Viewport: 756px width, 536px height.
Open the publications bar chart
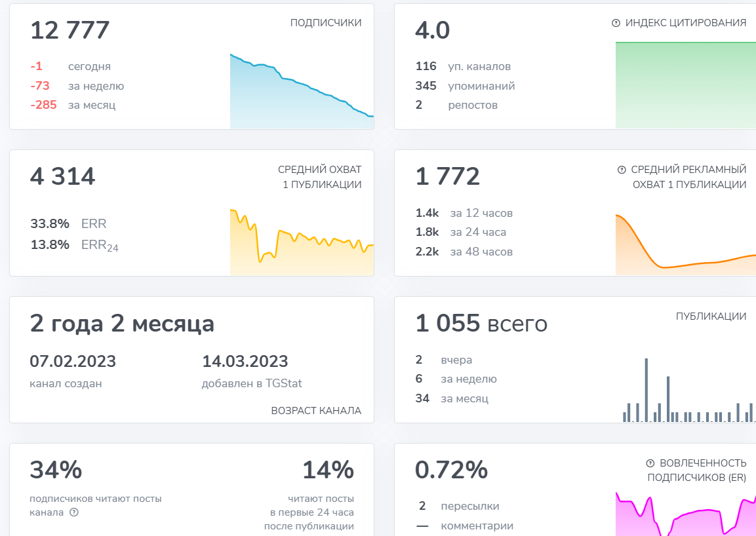coord(689,390)
